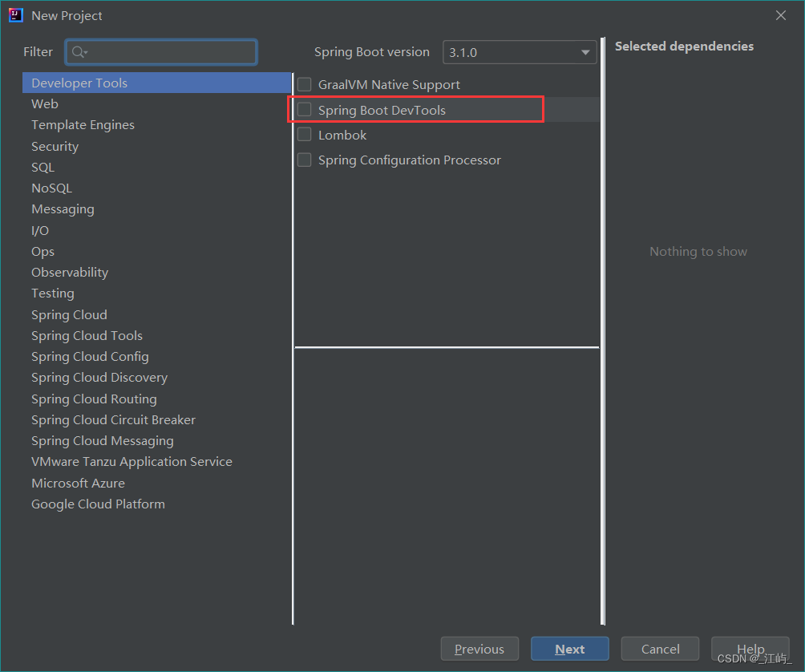Screen dimensions: 805x672
Task: Check the Spring Boot DevTools box
Action: 305,109
